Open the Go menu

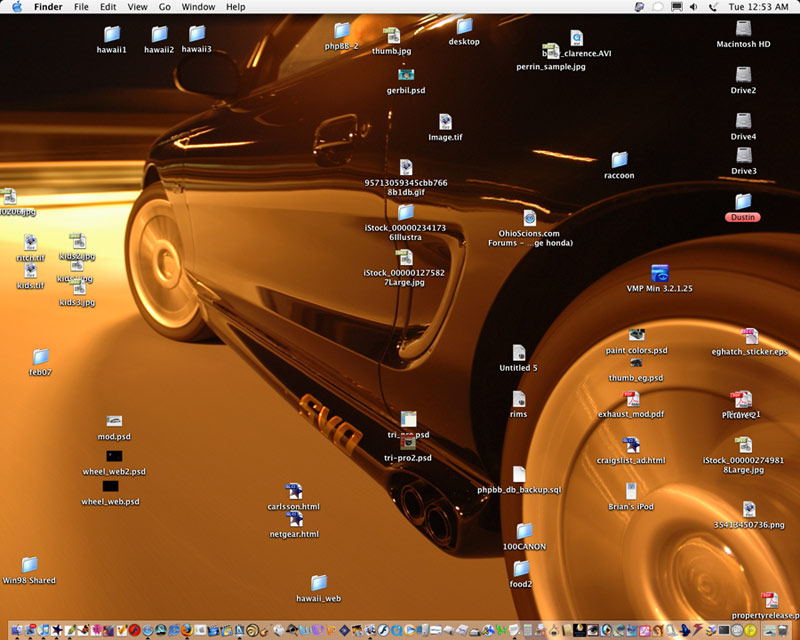(165, 7)
